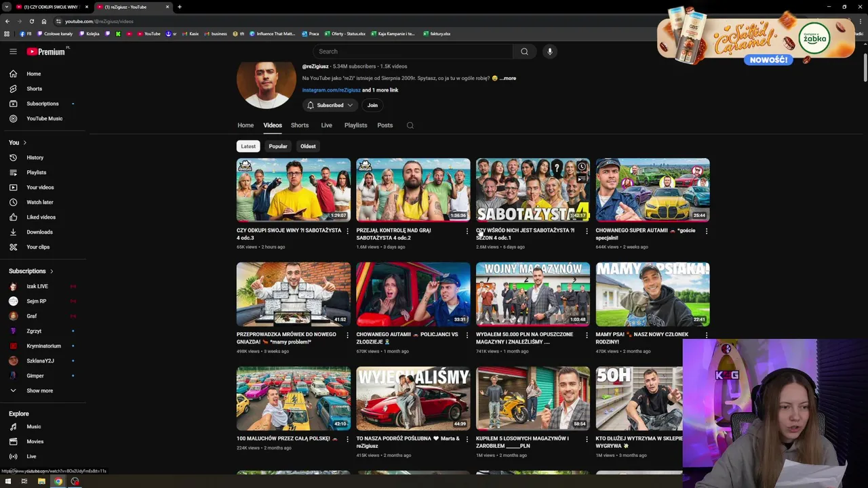
Task: Go back with browser back arrow
Action: [7, 21]
